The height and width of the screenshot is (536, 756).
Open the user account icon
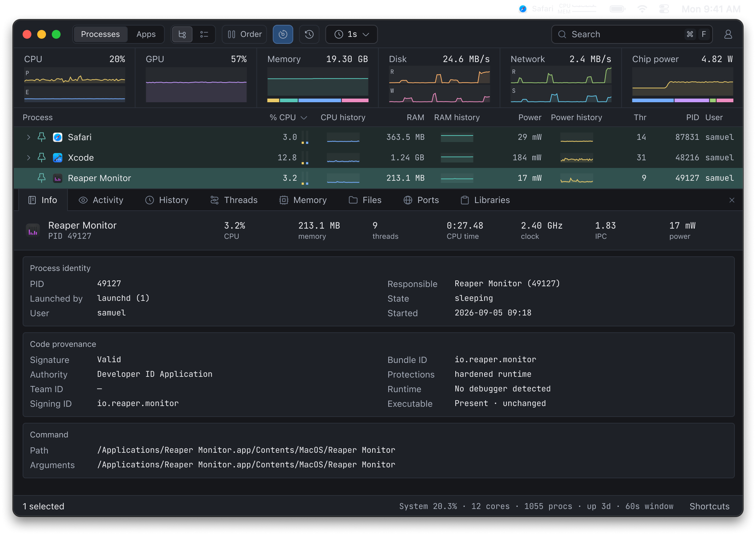[x=728, y=34]
